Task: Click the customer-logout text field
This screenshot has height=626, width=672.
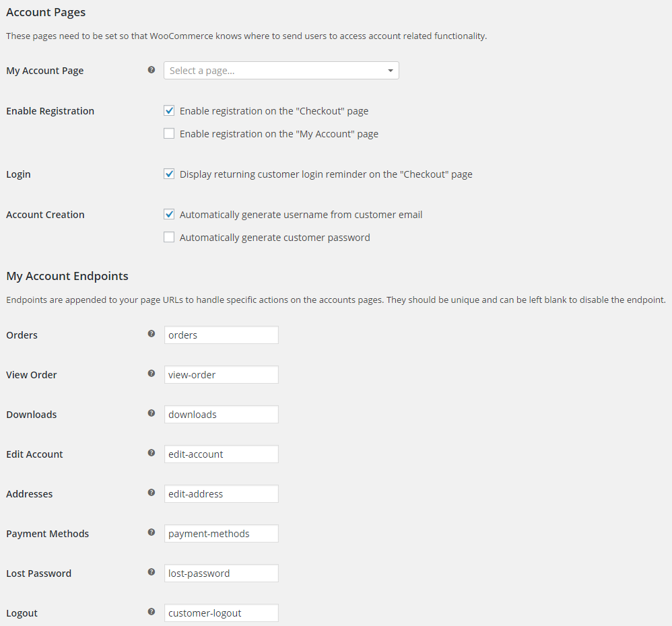Action: coord(221,613)
